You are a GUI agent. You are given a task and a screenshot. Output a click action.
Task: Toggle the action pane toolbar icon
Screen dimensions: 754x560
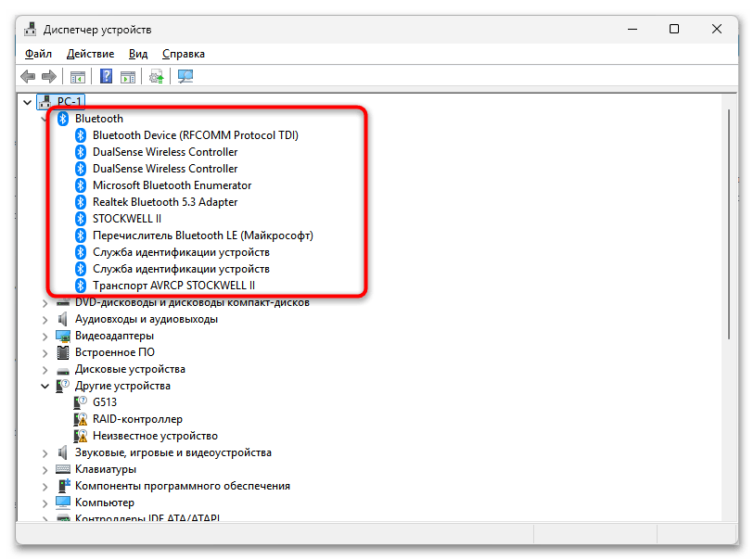128,76
